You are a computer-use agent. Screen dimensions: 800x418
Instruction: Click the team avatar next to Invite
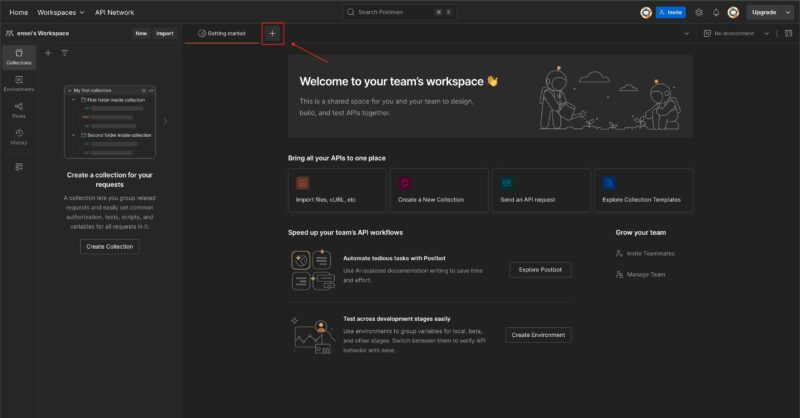pyautogui.click(x=646, y=12)
